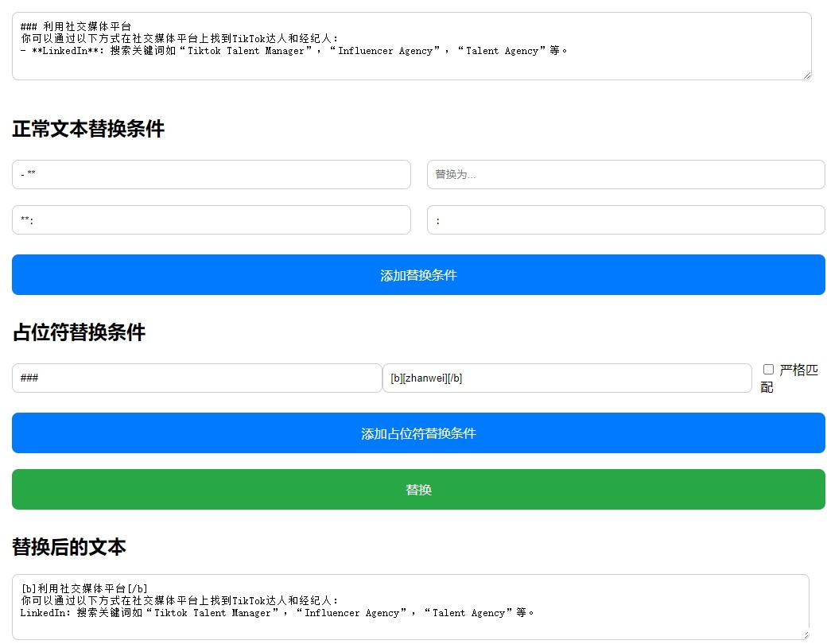The height and width of the screenshot is (644, 827).
Task: Click the source textarea resize handle
Action: [807, 76]
